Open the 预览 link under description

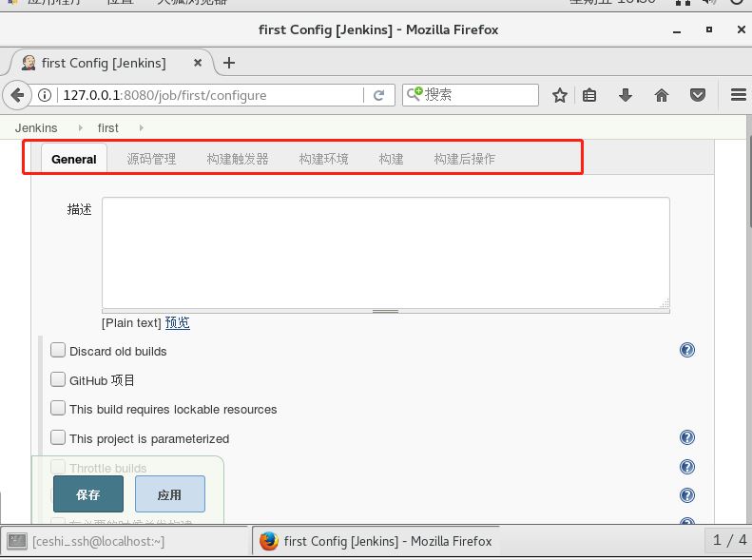(x=178, y=323)
